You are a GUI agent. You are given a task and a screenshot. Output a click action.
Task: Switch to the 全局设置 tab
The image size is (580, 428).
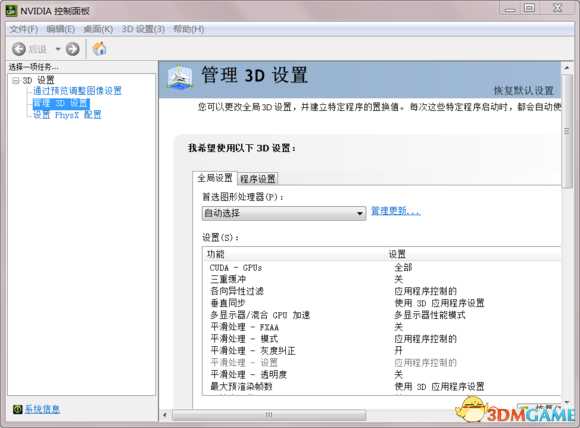[215, 178]
